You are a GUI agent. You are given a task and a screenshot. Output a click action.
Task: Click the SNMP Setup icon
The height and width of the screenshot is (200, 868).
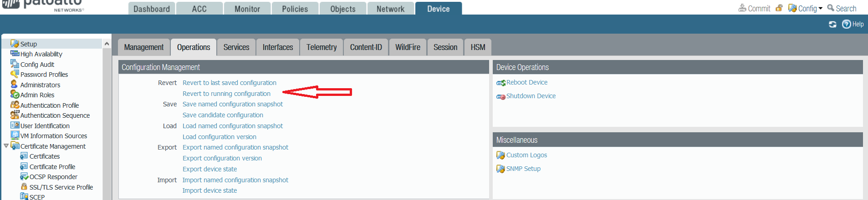(500, 169)
